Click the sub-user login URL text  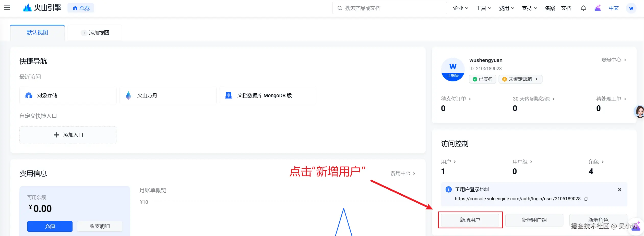coord(518,199)
